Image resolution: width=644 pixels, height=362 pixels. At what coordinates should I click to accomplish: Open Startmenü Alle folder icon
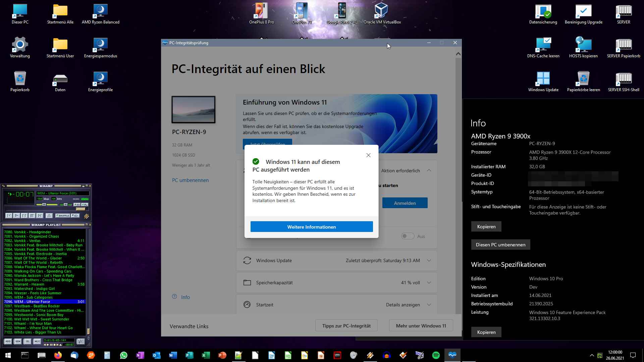tap(60, 14)
